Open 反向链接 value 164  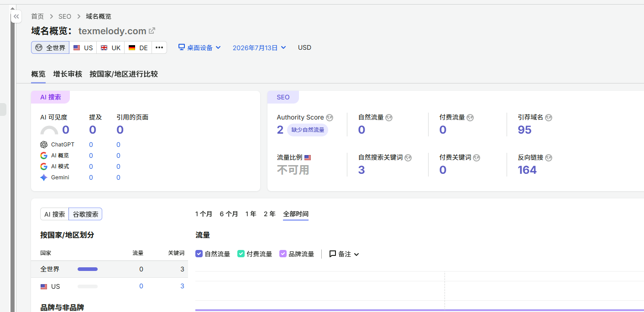pyautogui.click(x=527, y=170)
